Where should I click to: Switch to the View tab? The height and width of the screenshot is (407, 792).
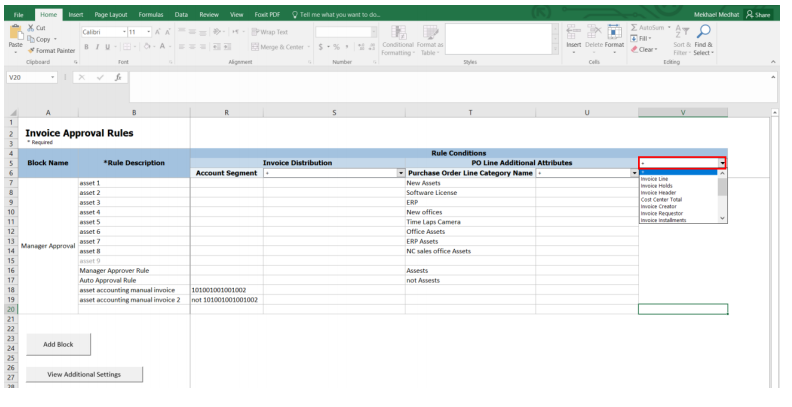(236, 15)
